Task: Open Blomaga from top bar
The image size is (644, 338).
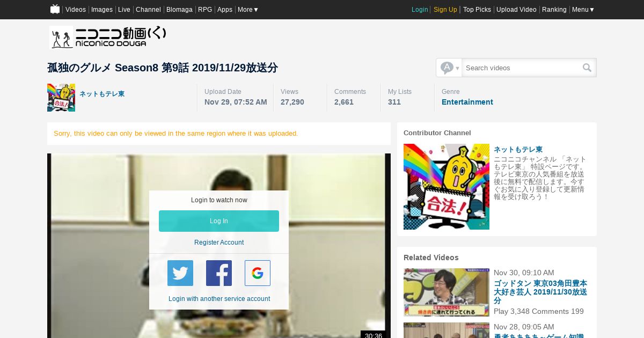Action: point(179,10)
